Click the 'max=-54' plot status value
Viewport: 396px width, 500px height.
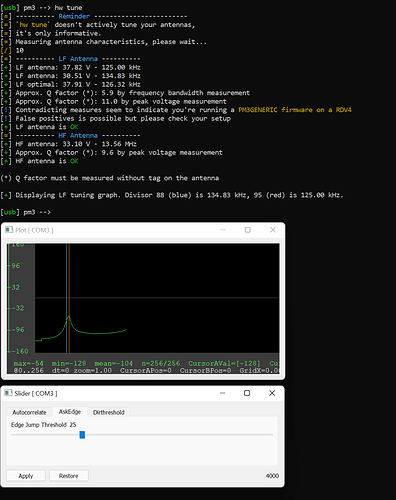tap(29, 363)
